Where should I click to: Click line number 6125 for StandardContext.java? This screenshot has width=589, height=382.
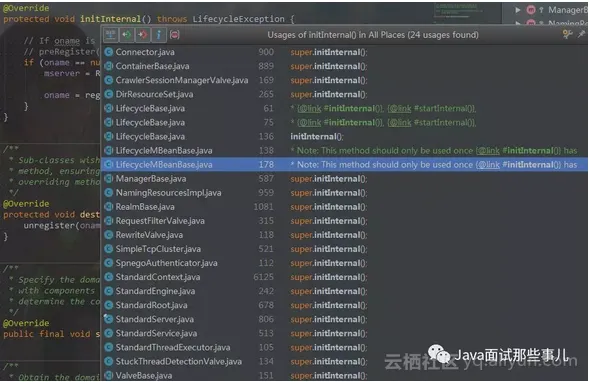264,277
